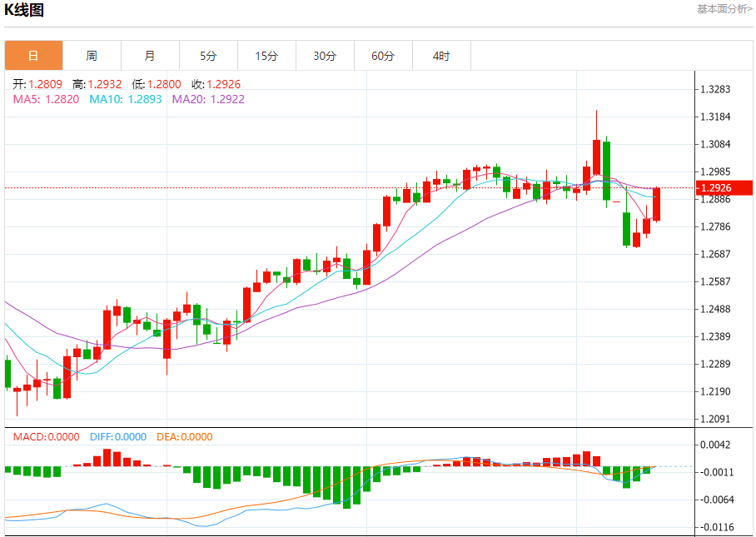Click the -0.0011 MACD axis label
Screen dimensions: 756x537
(x=715, y=472)
